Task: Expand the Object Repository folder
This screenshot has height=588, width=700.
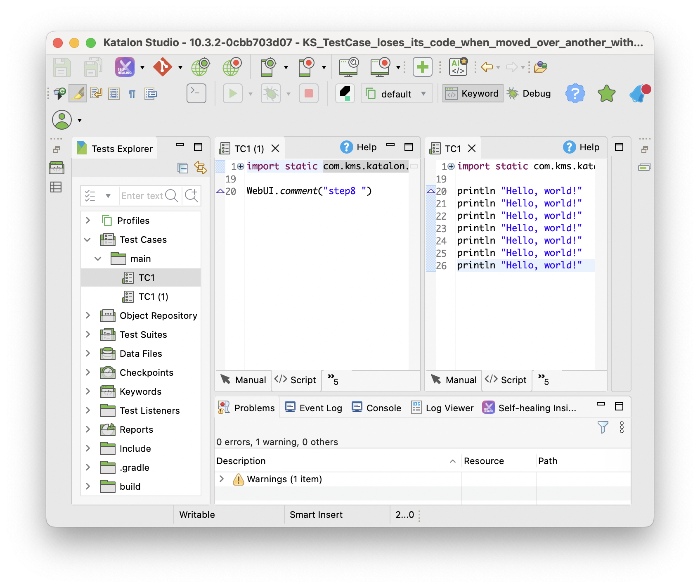Action: coord(88,315)
